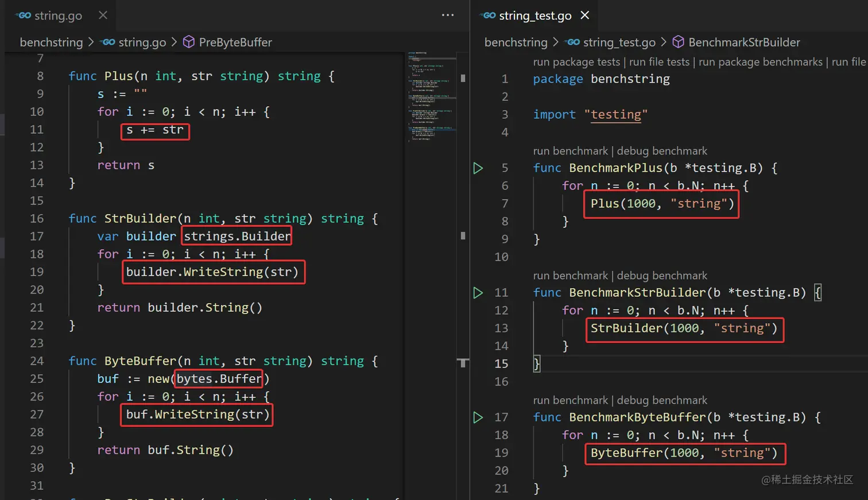868x500 pixels.
Task: Click the cube symbol icon beside BenchmarkStrBuilder breadcrumb
Action: point(679,42)
